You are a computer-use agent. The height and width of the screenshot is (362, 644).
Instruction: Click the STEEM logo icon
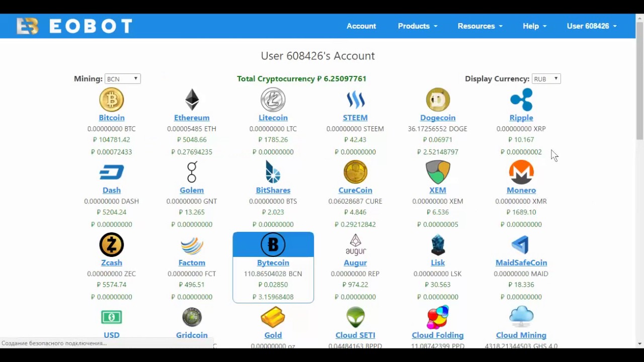[355, 100]
